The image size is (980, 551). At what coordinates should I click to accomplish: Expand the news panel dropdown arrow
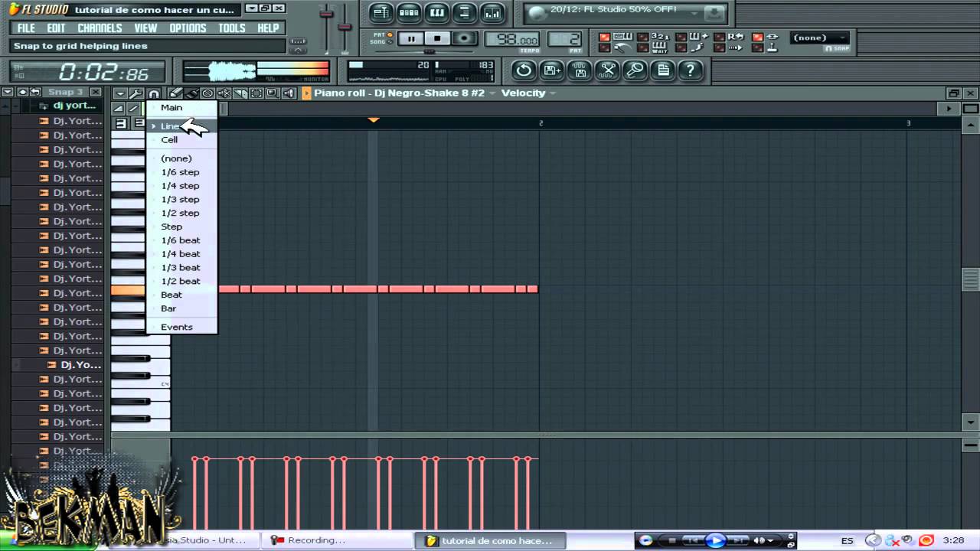(x=695, y=13)
